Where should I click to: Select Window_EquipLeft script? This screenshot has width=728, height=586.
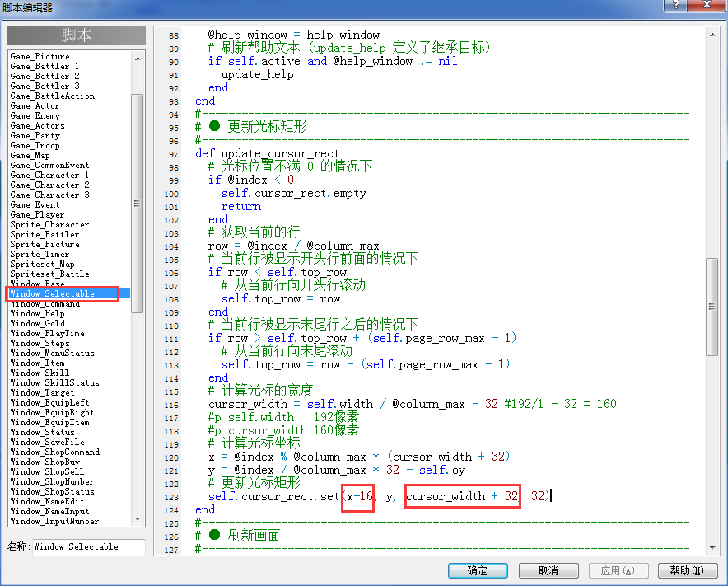49,403
